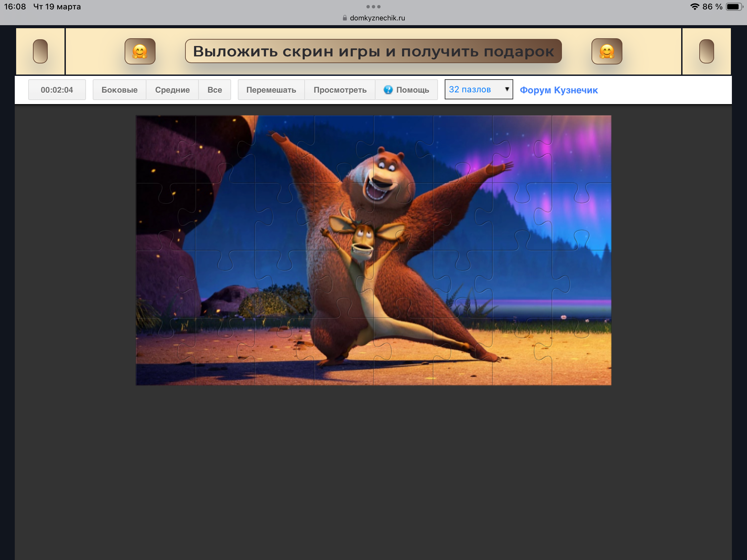This screenshot has width=747, height=560.
Task: Click the 00:02:04 game timer
Action: pyautogui.click(x=57, y=90)
